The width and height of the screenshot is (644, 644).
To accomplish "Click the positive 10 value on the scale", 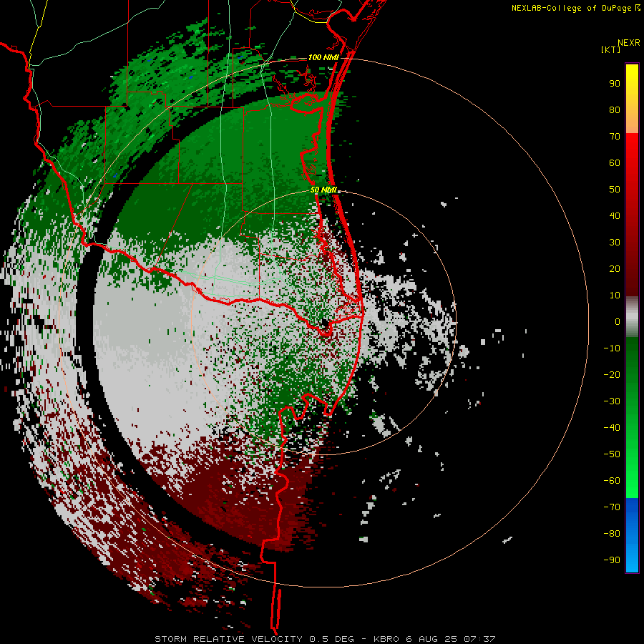I will [615, 296].
